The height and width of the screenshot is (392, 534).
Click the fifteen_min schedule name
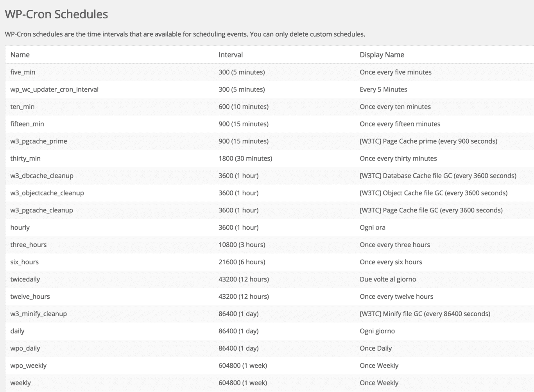pos(27,124)
